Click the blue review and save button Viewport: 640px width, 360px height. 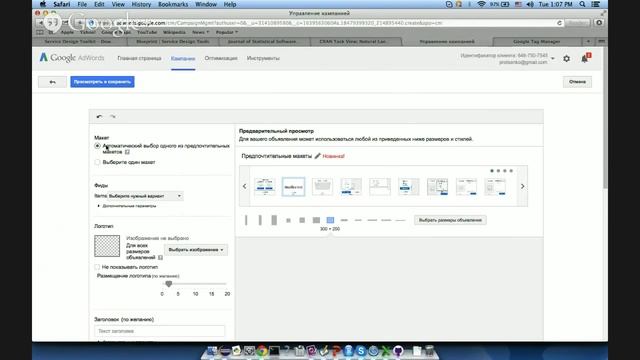point(102,82)
